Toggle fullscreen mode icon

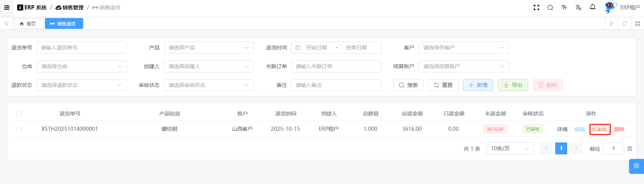tap(536, 7)
